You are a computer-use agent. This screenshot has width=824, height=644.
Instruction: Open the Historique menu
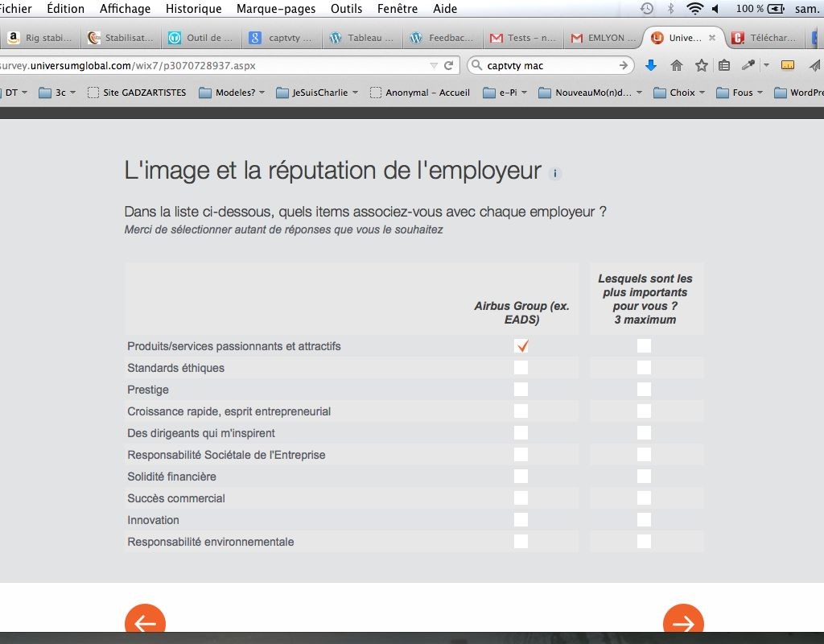(193, 8)
